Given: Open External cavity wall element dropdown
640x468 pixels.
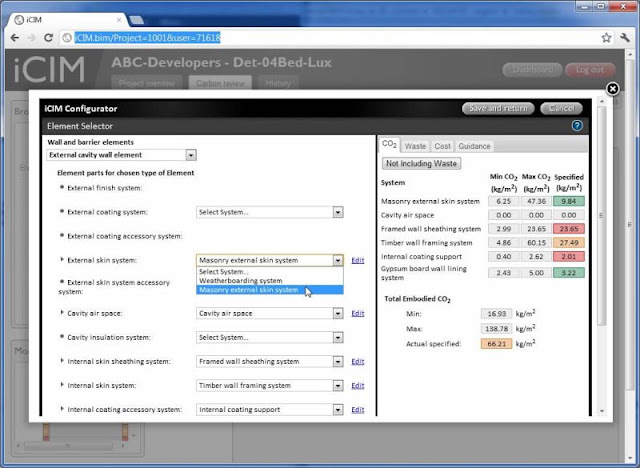Looking at the screenshot, I should (x=122, y=155).
